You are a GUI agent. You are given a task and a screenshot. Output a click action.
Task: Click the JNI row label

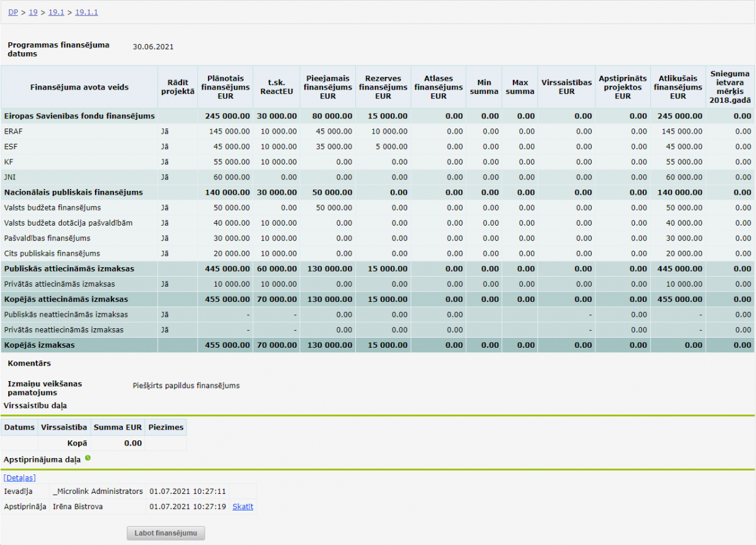(x=10, y=178)
